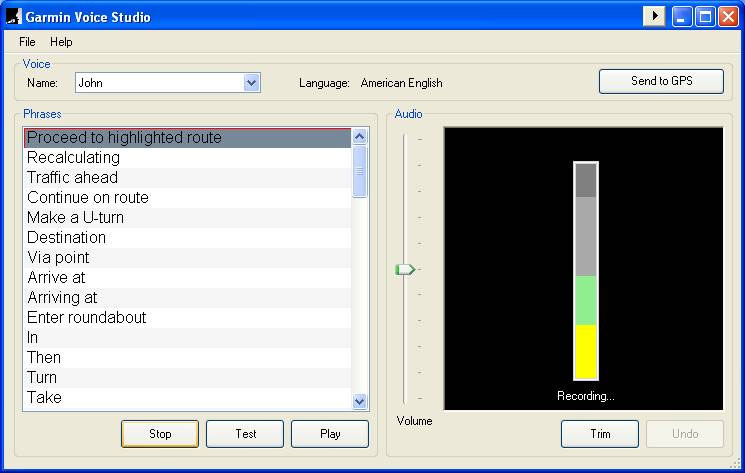745x473 pixels.
Task: Click the phrase list scrollbar thumb
Action: pyautogui.click(x=360, y=171)
